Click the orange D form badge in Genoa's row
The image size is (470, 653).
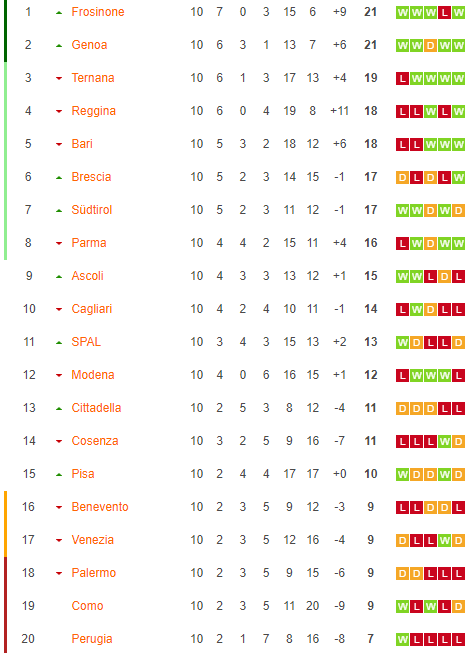pyautogui.click(x=430, y=45)
